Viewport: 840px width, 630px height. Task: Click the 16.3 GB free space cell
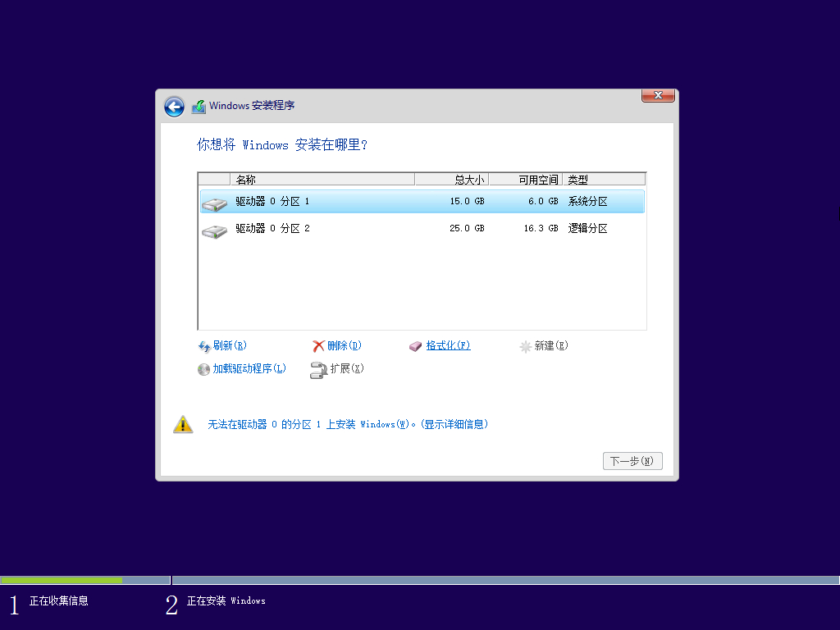(x=541, y=228)
